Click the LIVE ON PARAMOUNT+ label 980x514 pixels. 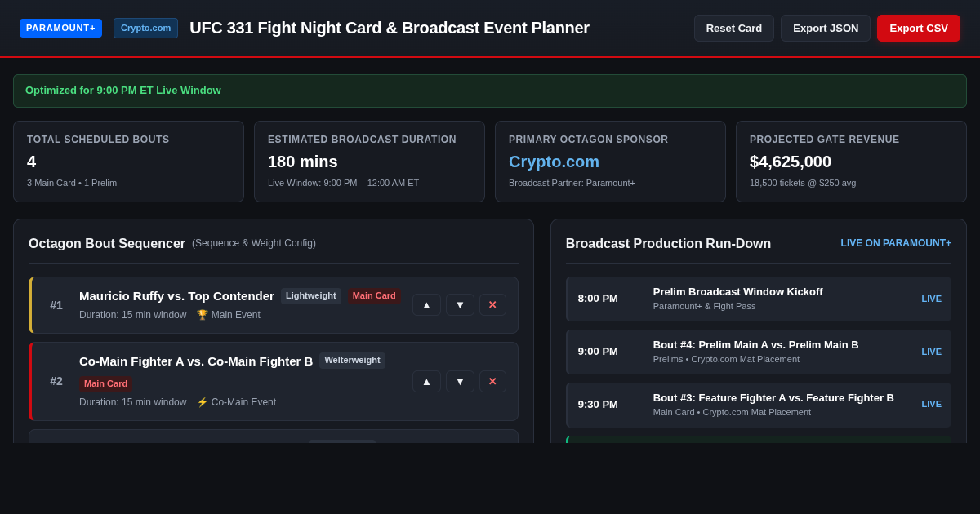coord(896,243)
